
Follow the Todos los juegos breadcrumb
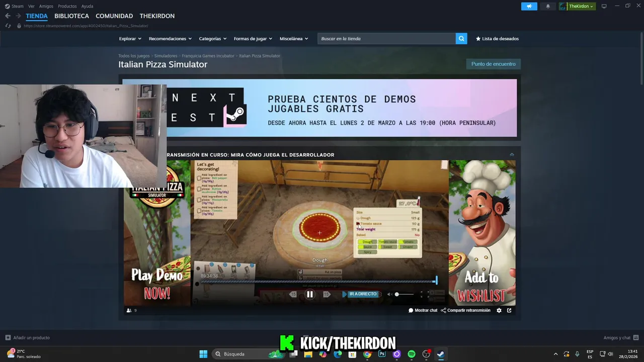click(x=134, y=56)
